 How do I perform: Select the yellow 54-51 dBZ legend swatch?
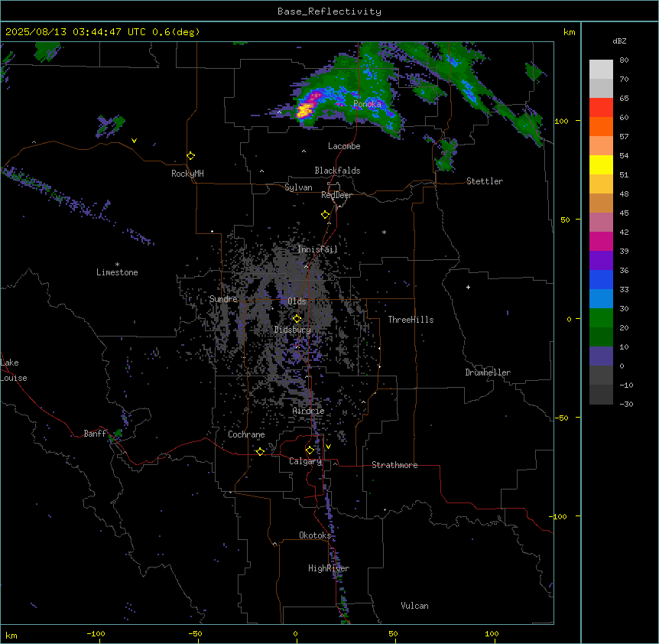point(601,164)
